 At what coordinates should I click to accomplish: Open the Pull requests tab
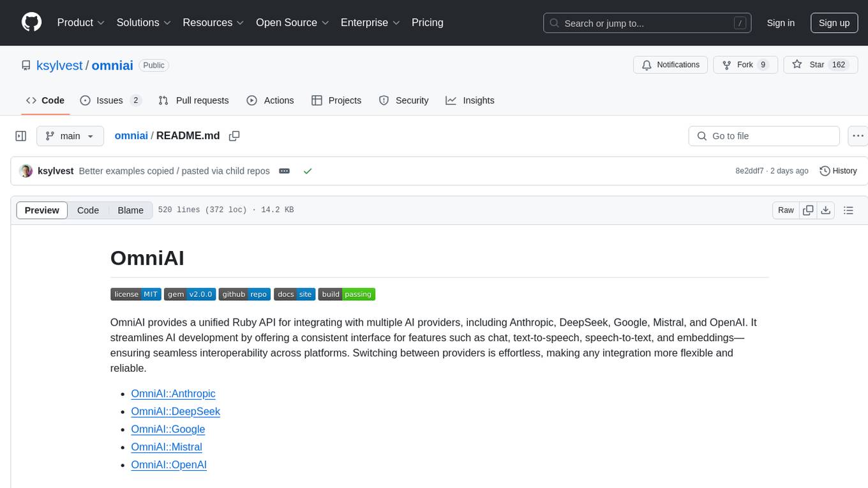click(x=193, y=100)
